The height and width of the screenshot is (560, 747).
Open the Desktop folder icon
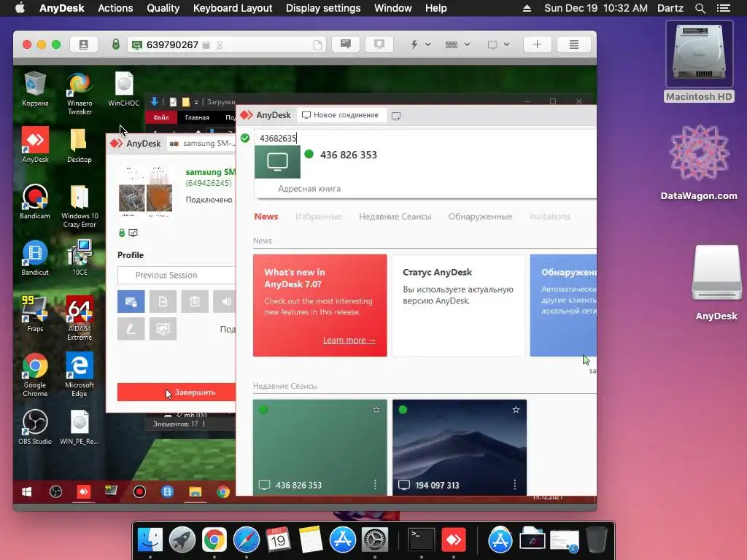click(x=79, y=145)
